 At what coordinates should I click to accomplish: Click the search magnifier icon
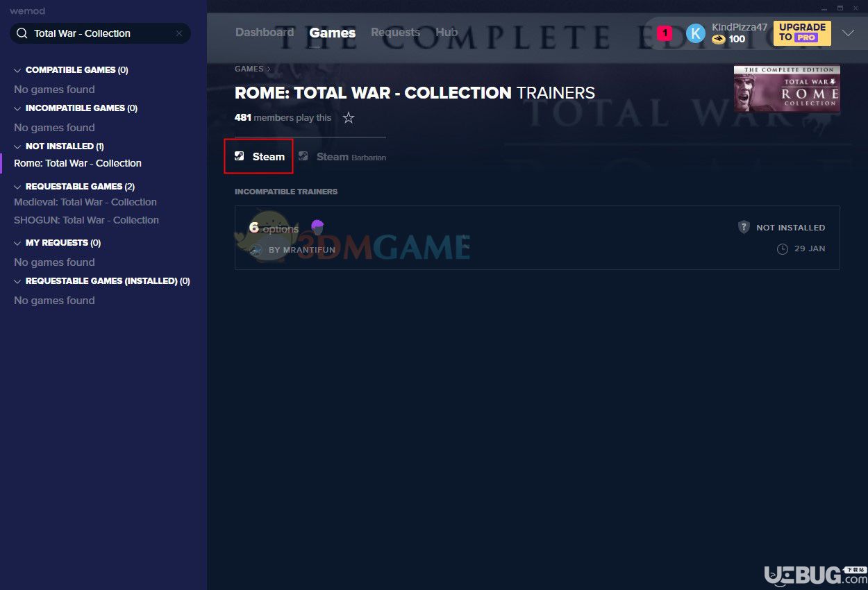[x=22, y=33]
